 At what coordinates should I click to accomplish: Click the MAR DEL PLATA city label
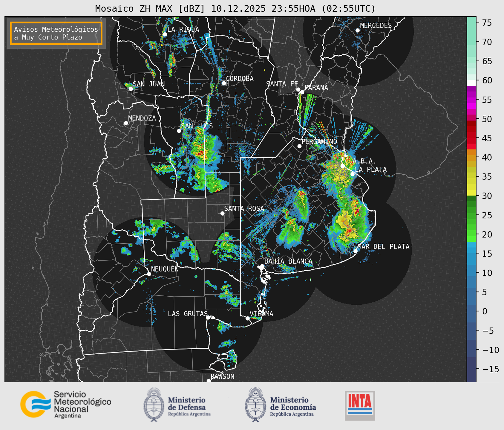pos(384,246)
